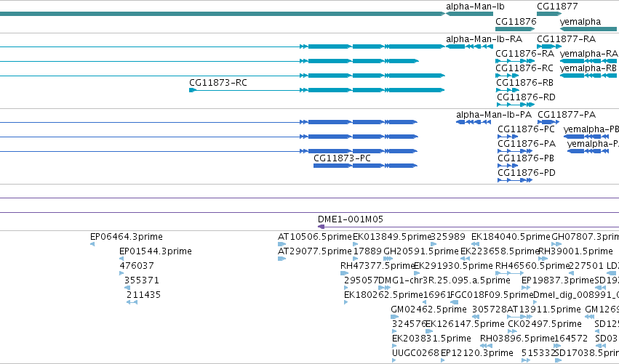The height and width of the screenshot is (364, 619).
Task: Open the CG11876-RC transcript label
Action: pos(524,68)
